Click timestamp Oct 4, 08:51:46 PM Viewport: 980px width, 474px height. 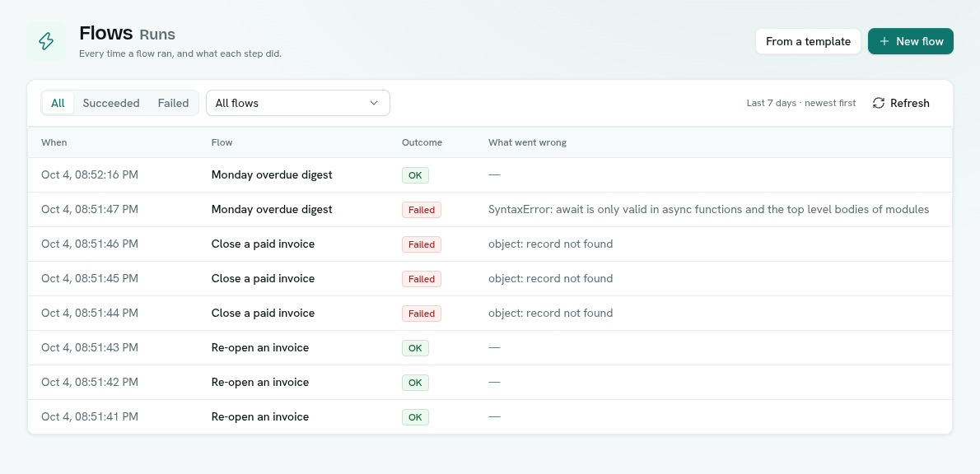point(90,244)
